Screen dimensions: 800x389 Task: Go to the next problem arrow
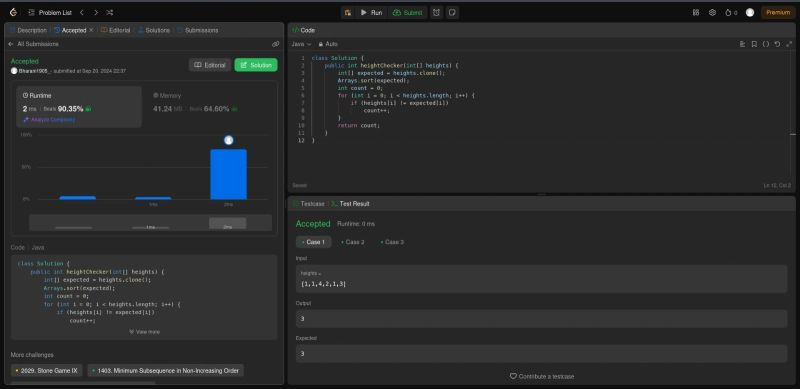tap(95, 12)
